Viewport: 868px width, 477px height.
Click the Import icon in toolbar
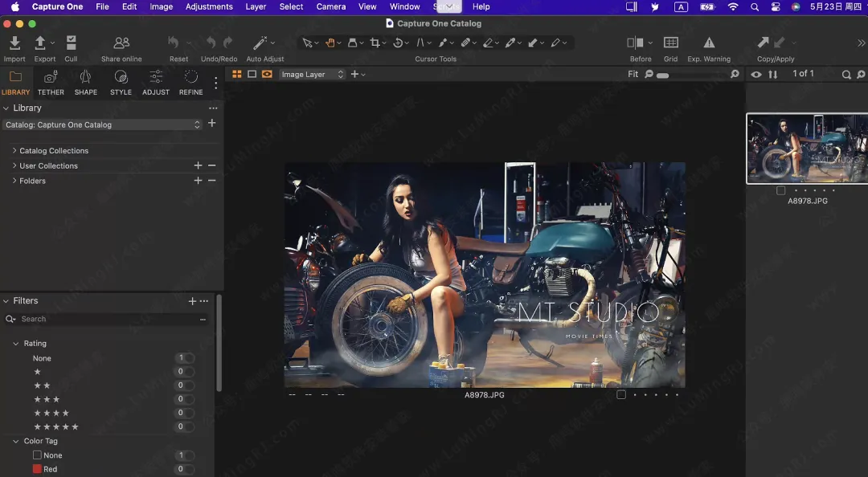(x=14, y=43)
